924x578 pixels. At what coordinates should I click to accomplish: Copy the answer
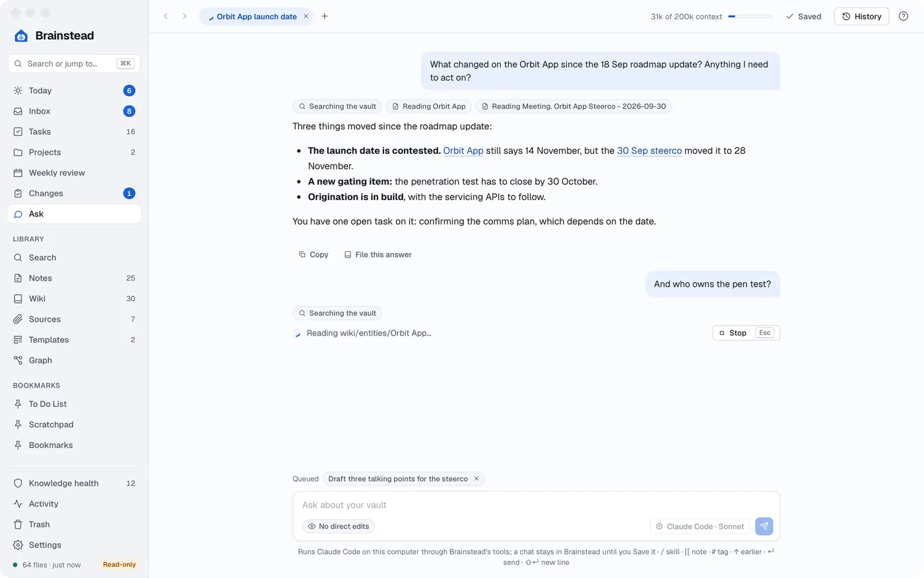click(x=313, y=254)
